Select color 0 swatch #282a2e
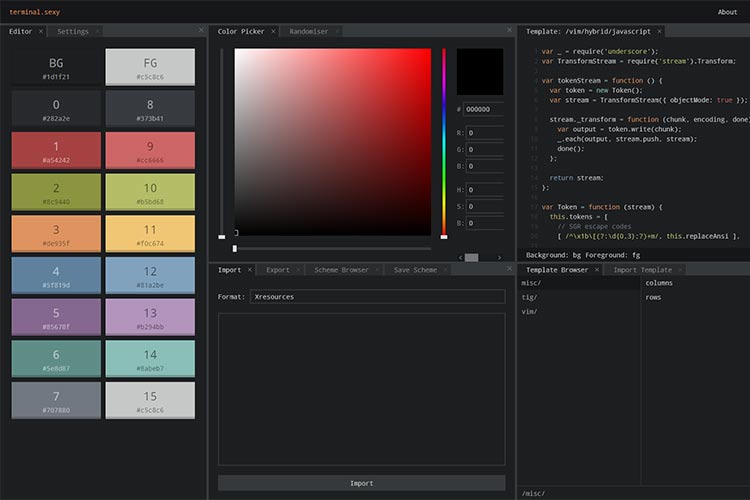 click(x=56, y=109)
